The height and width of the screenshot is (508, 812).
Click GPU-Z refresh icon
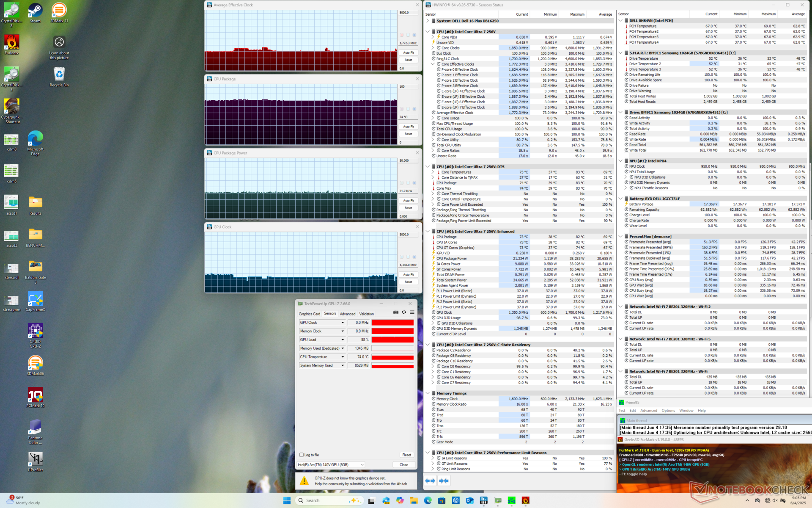(404, 312)
